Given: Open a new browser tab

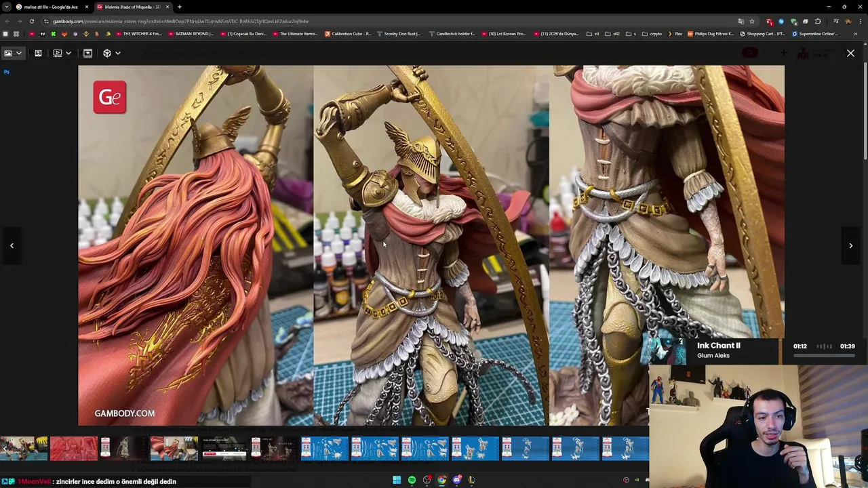Looking at the screenshot, I should [x=180, y=7].
